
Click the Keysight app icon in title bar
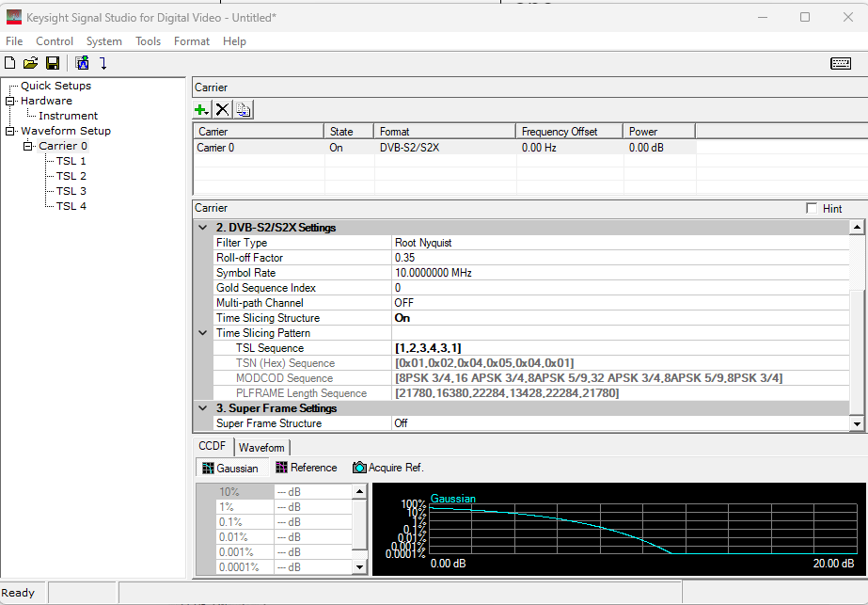tap(14, 17)
